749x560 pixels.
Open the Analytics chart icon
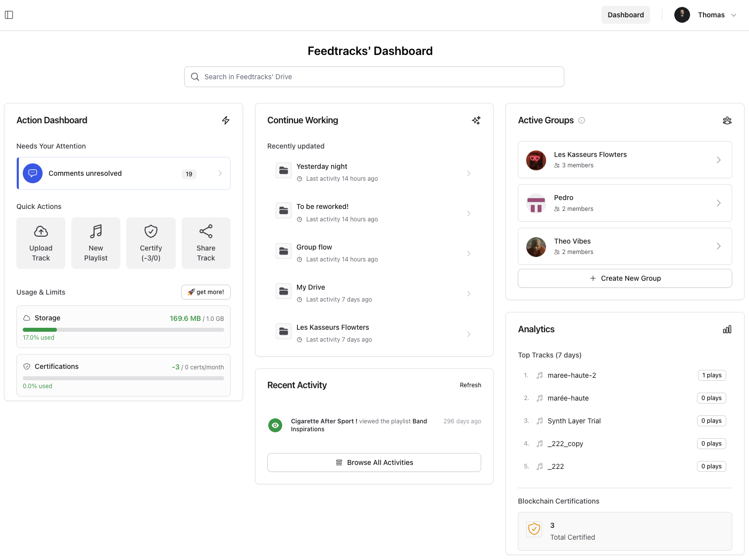[x=727, y=329]
